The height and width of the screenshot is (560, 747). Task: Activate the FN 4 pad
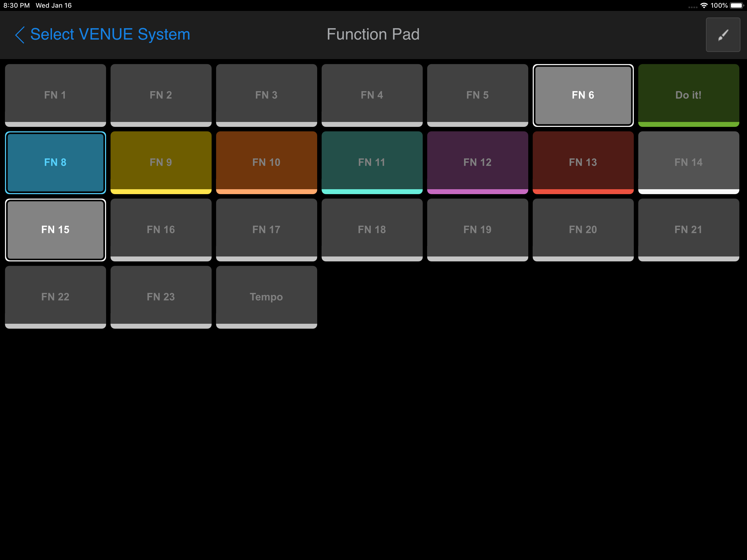coord(372,95)
